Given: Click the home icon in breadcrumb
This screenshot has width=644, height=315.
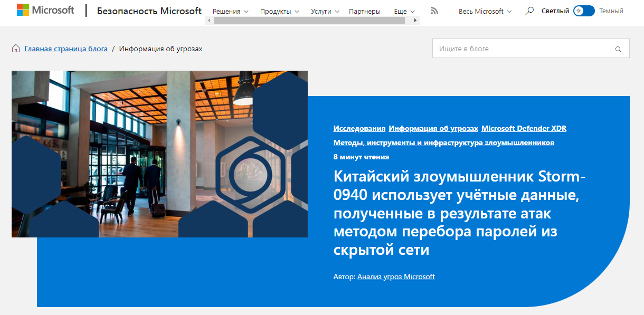Looking at the screenshot, I should [x=16, y=49].
